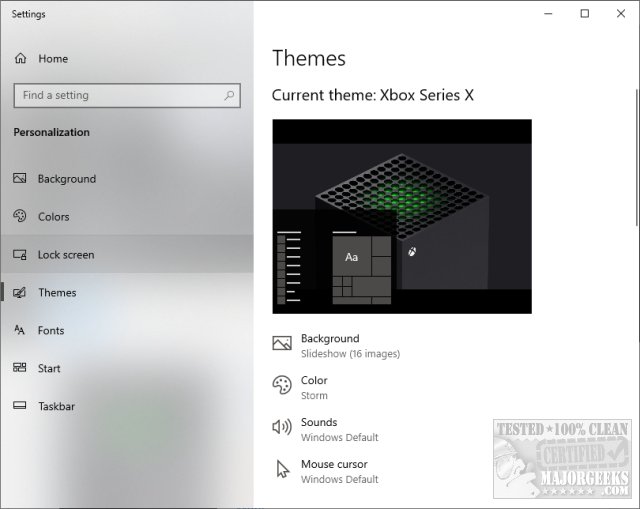Focus the Find a setting search box
The width and height of the screenshot is (640, 509).
click(x=127, y=96)
